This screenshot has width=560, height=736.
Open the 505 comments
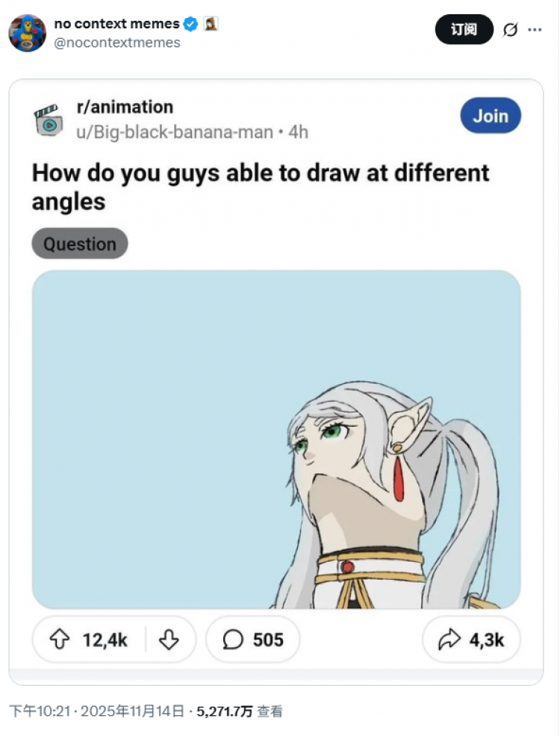(x=253, y=640)
